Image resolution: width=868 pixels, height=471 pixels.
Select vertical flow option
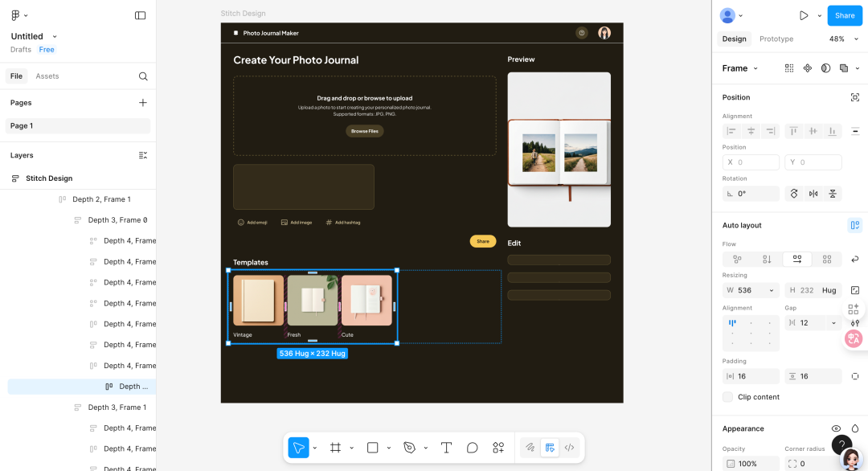[x=768, y=259]
